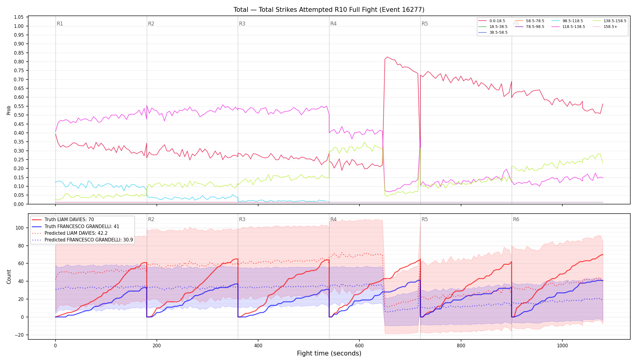Click the 0.00 tick on Prob axis
The width and height of the screenshot is (637, 364).
19,204
